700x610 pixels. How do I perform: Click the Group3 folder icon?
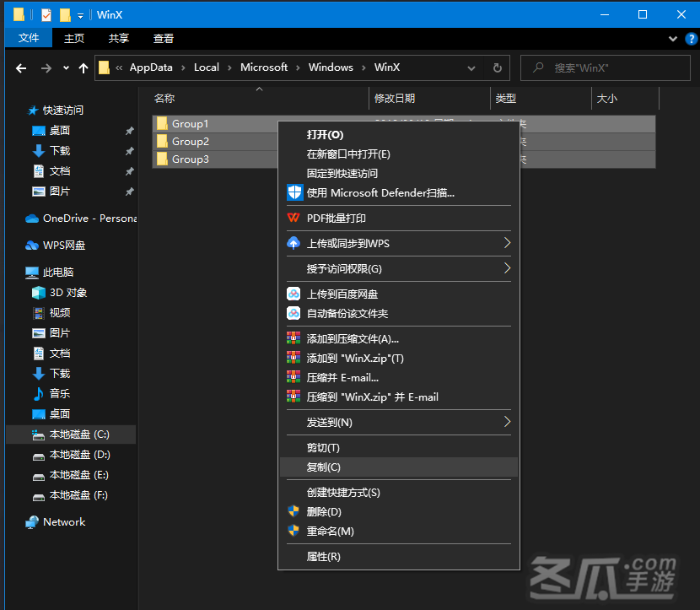pyautogui.click(x=162, y=159)
